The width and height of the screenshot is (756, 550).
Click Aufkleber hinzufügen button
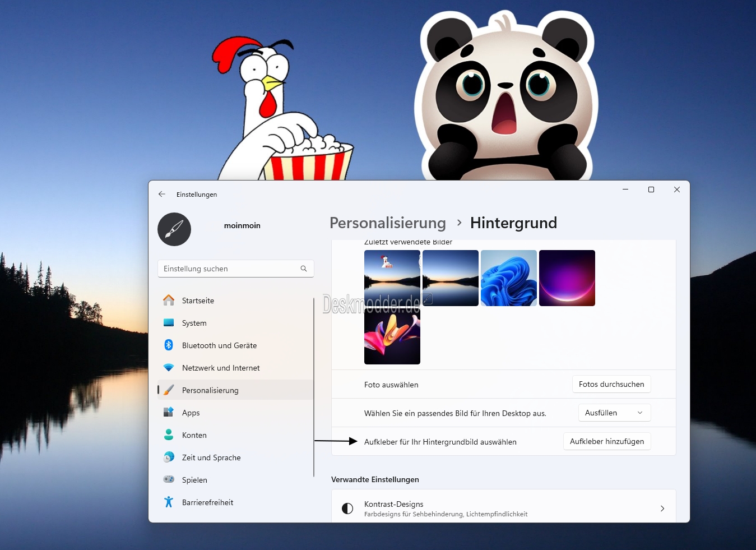point(607,441)
